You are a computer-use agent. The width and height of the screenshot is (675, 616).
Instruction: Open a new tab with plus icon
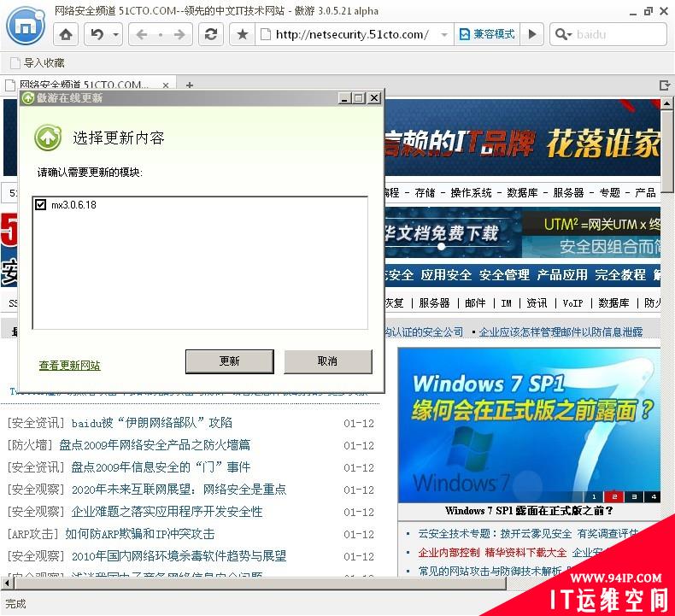[190, 85]
